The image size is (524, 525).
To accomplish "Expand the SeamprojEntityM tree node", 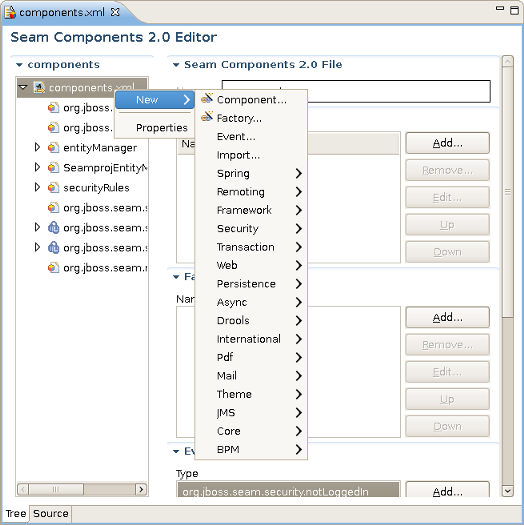I will point(37,167).
